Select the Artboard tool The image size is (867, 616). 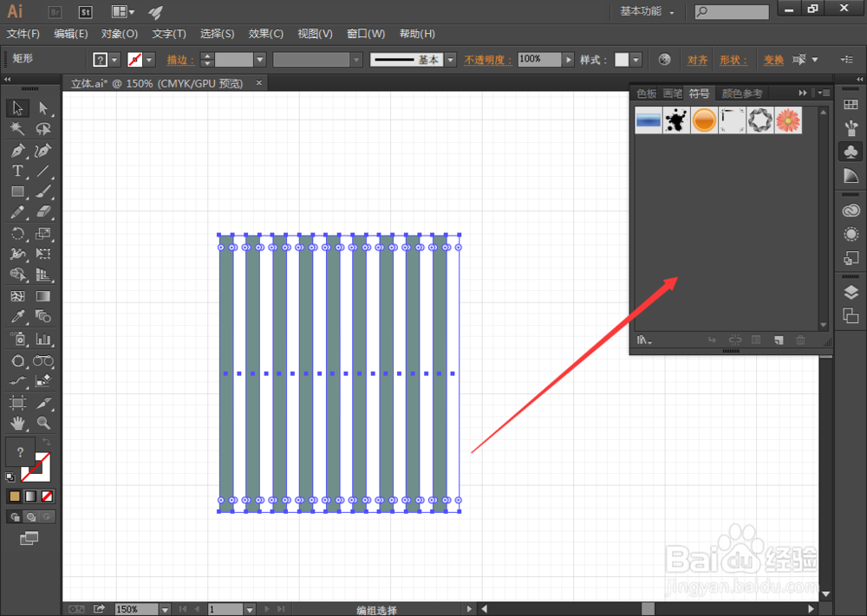pos(17,403)
